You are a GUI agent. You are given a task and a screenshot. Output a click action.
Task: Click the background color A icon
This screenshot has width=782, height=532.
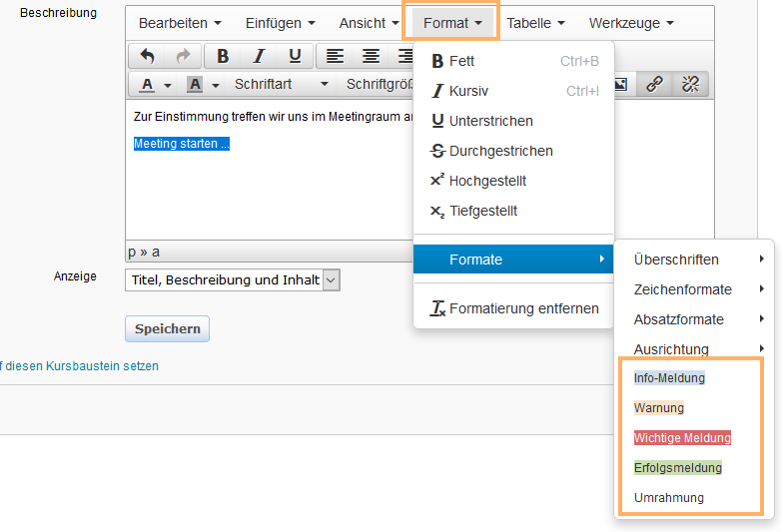coord(195,85)
